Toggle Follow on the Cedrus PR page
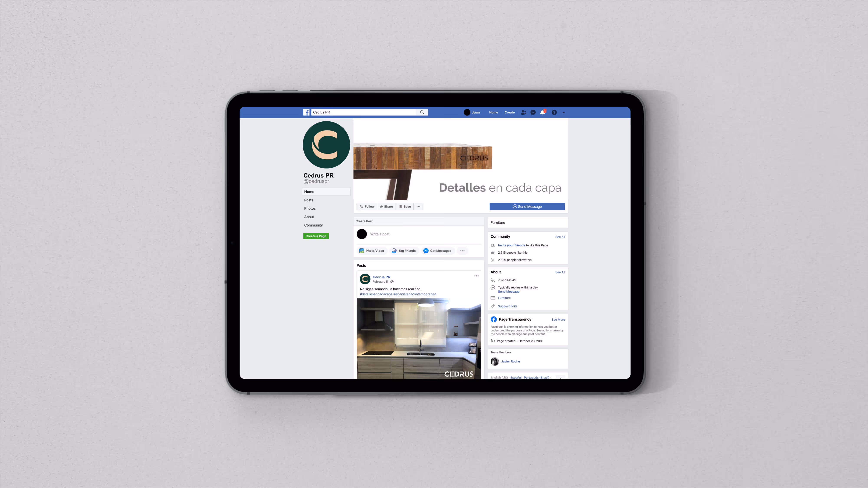 click(x=367, y=207)
